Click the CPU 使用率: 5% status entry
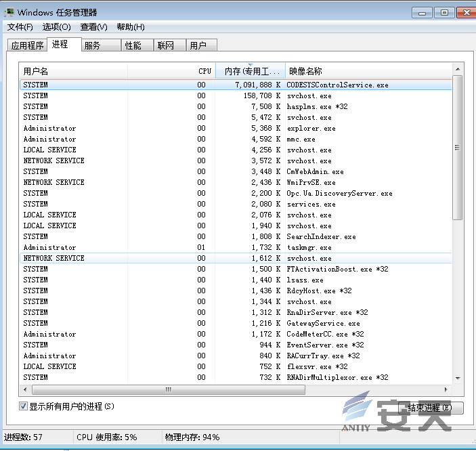Viewport: 476px width, 451px height. [x=106, y=437]
